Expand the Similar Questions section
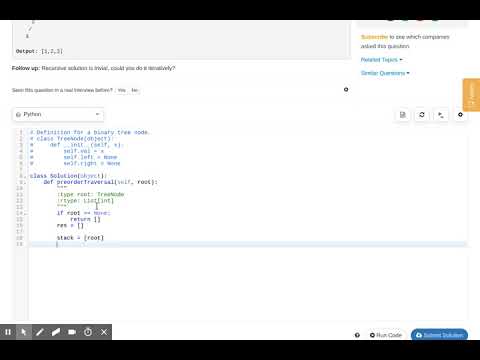The width and height of the screenshot is (480, 360). click(x=385, y=73)
